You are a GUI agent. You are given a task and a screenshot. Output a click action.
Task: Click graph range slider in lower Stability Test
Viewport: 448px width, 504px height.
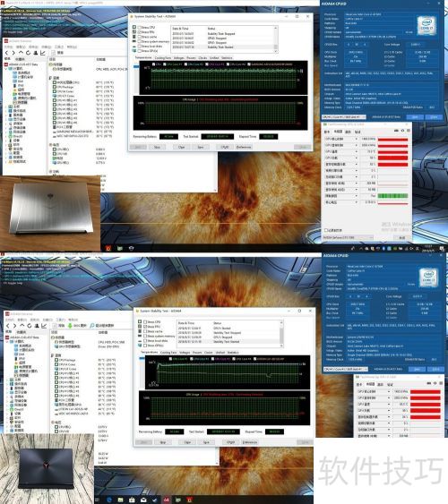click(142, 358)
